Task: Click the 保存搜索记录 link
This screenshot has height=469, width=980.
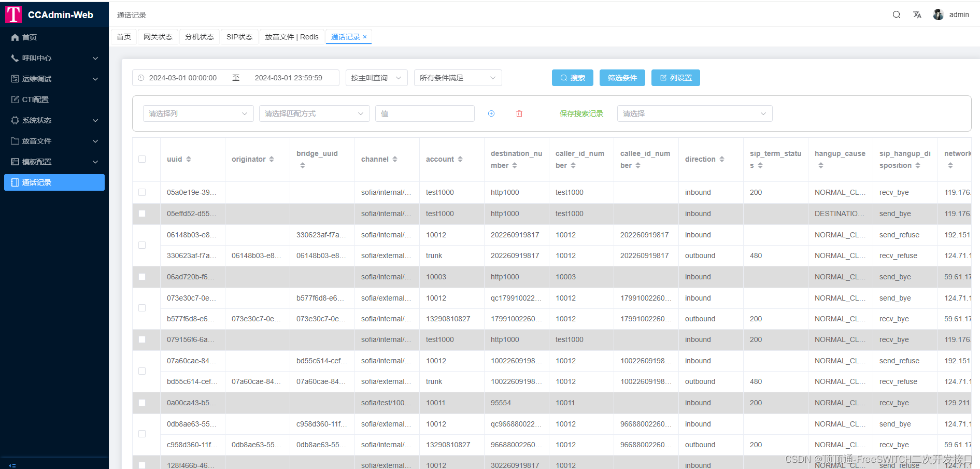Action: (581, 113)
